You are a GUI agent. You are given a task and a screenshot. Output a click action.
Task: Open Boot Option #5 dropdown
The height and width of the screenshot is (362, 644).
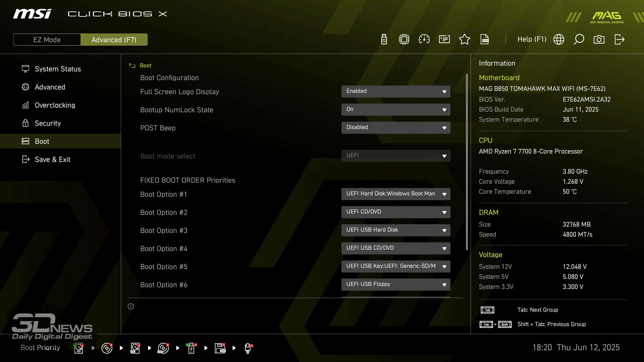point(396,266)
